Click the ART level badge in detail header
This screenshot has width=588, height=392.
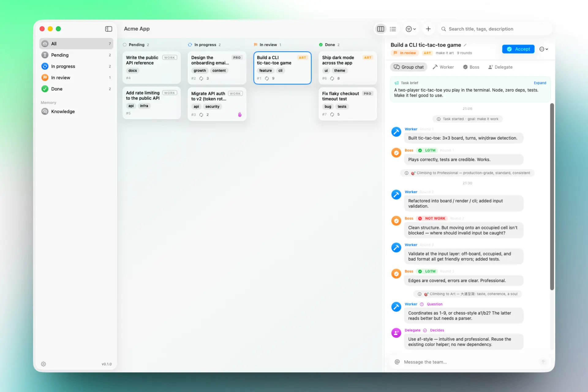pyautogui.click(x=427, y=53)
